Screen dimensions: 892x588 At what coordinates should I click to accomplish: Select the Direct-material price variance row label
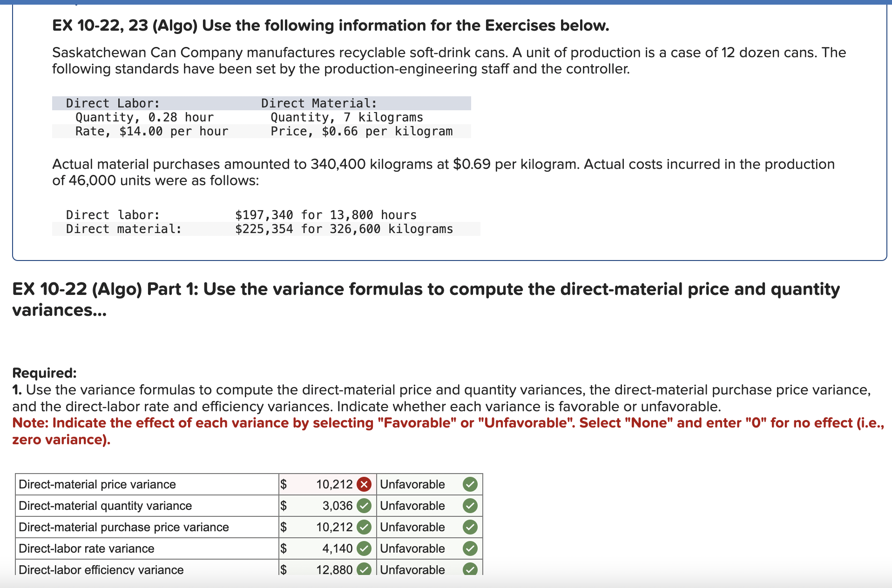(x=97, y=484)
